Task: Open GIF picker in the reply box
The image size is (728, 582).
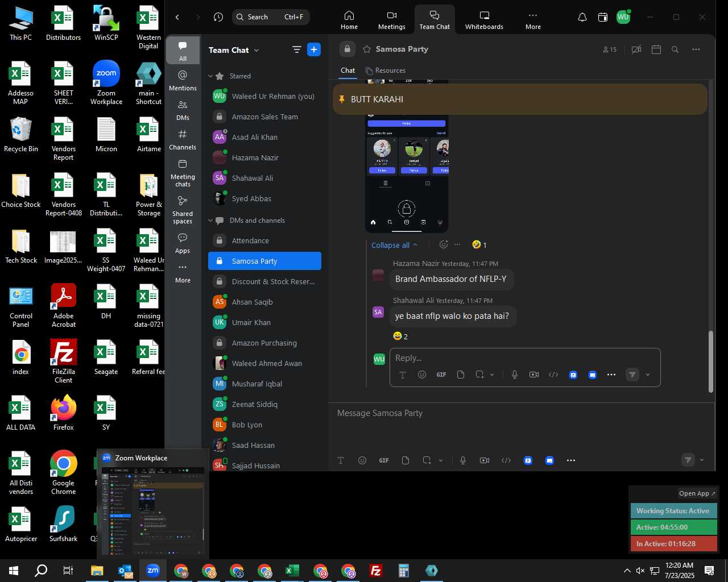Action: pyautogui.click(x=441, y=375)
